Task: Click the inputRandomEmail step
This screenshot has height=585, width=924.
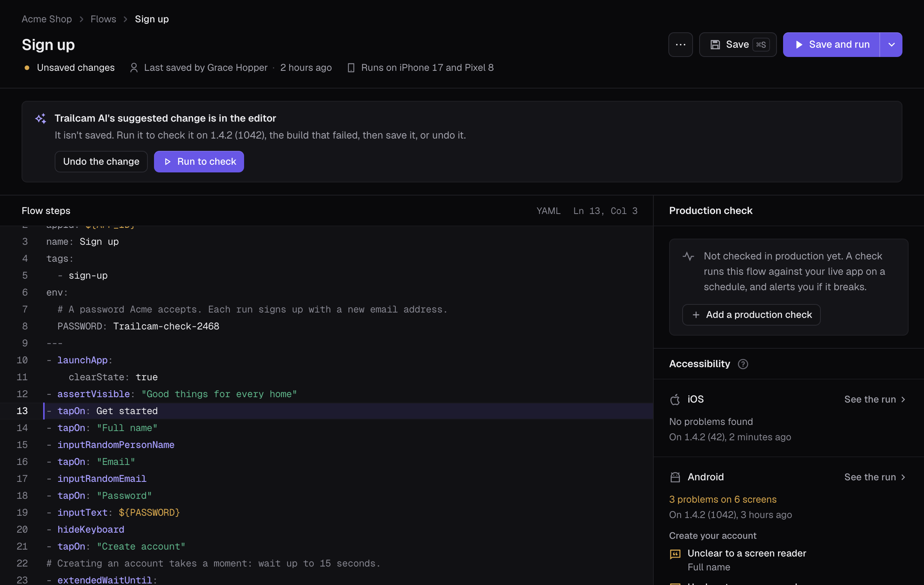Action: click(x=102, y=479)
